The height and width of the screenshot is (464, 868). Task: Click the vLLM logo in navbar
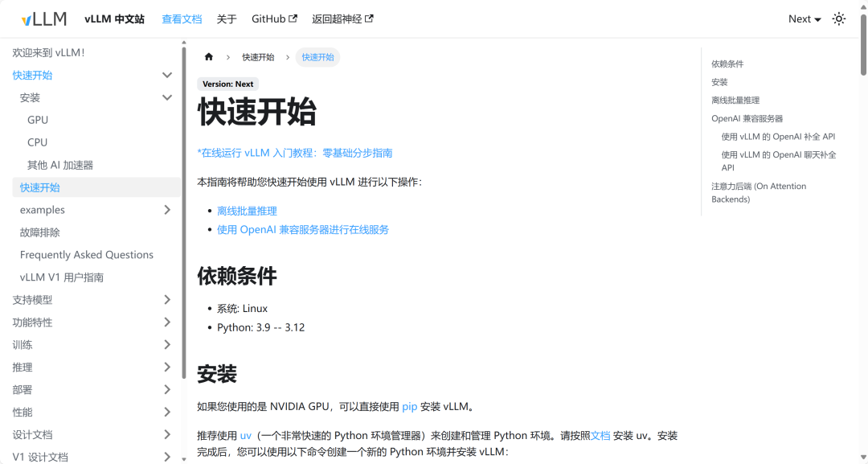43,18
